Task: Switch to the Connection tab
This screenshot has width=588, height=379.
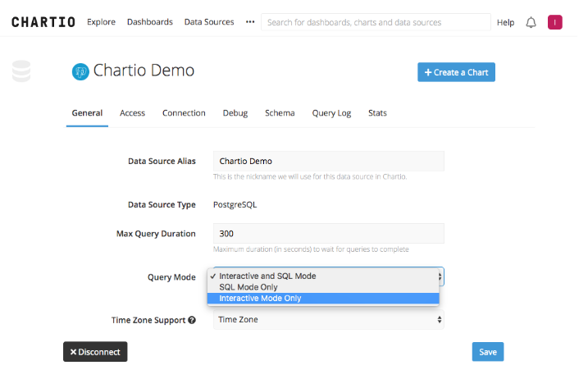Action: pos(184,113)
